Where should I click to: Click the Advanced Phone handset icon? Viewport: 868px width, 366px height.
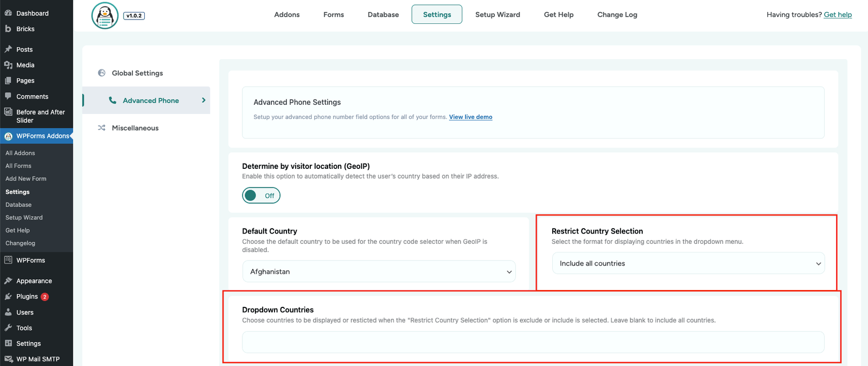click(x=112, y=100)
